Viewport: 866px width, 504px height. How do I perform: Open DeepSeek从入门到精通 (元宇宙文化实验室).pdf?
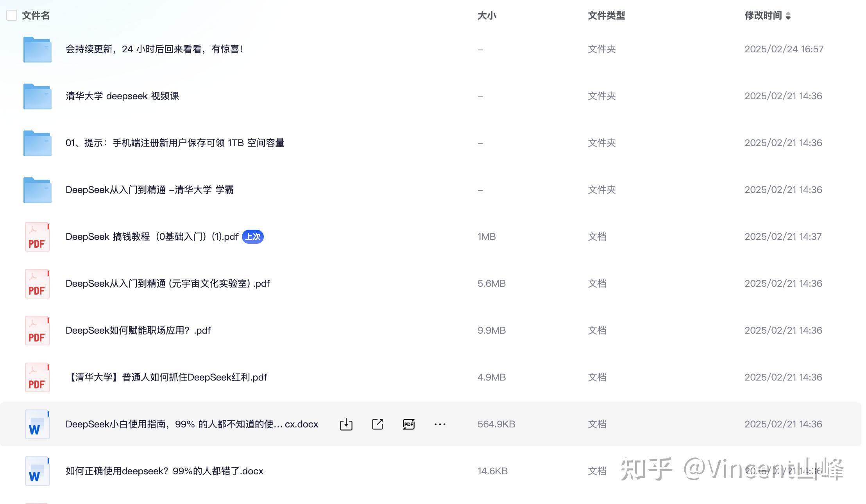(168, 284)
